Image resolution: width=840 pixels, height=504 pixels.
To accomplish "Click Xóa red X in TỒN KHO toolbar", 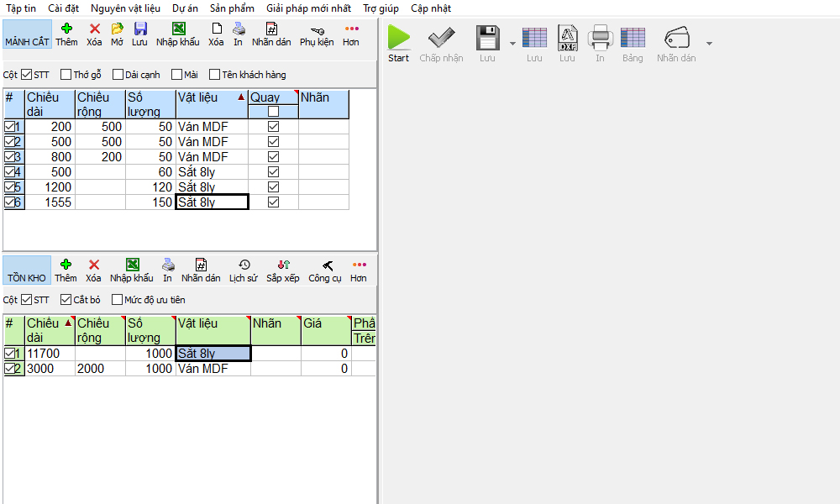I will pyautogui.click(x=93, y=265).
